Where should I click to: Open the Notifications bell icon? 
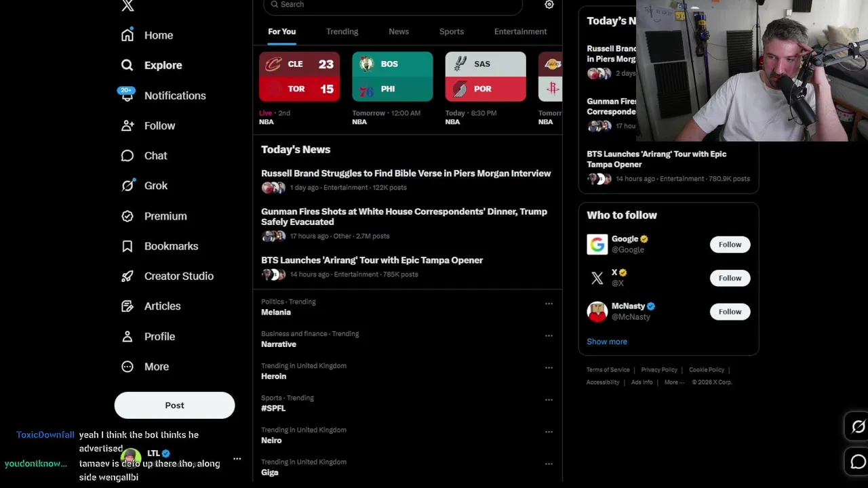point(127,96)
